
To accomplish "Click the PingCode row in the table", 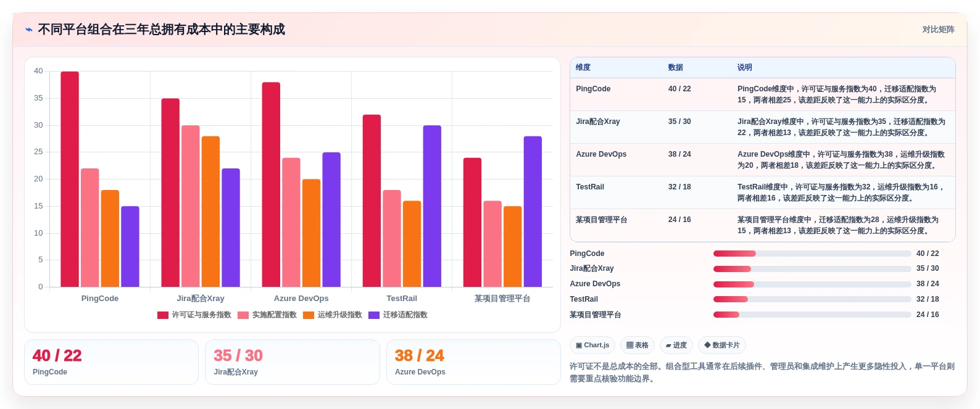I will [763, 94].
